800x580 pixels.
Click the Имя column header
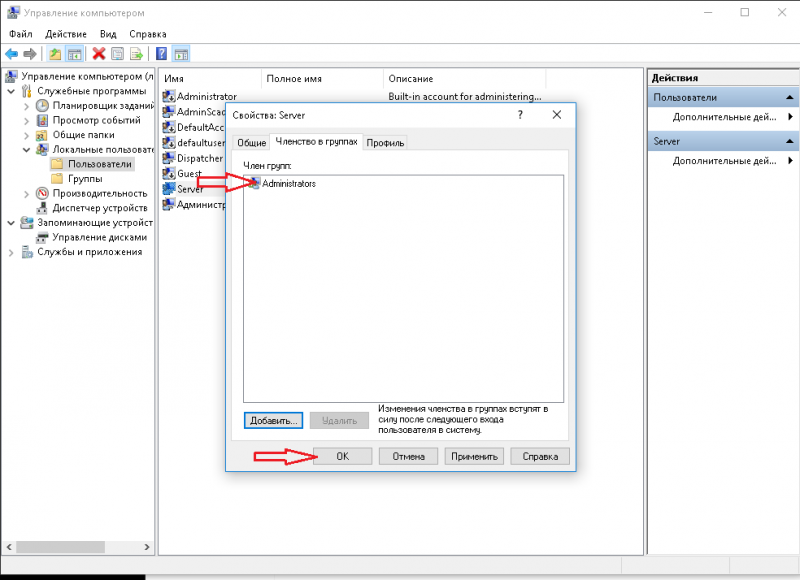(x=210, y=78)
